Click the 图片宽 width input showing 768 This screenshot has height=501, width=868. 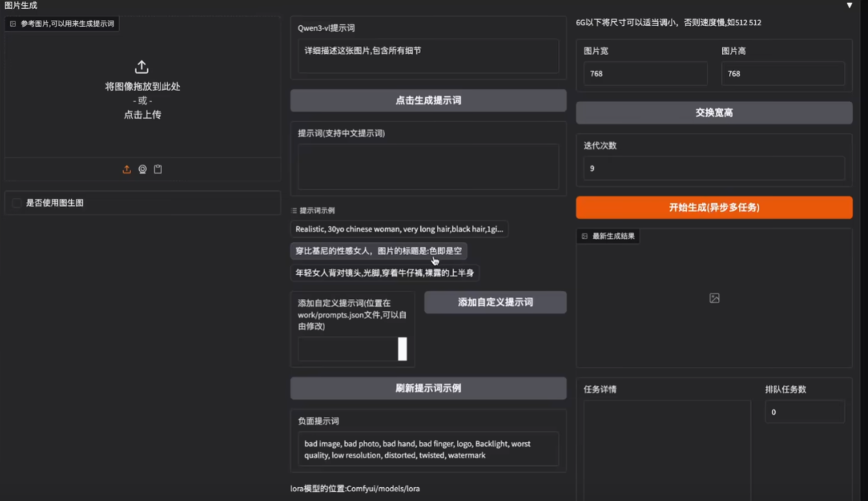645,73
